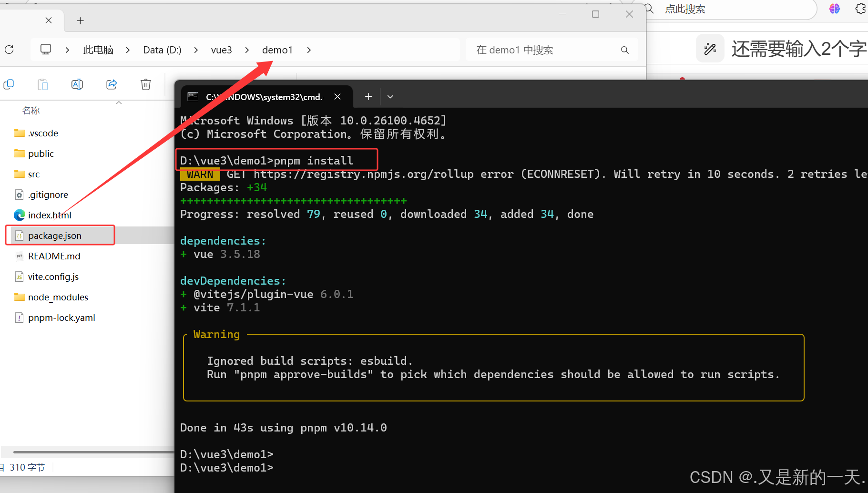Click the Explorer refresh icon

[x=9, y=50]
